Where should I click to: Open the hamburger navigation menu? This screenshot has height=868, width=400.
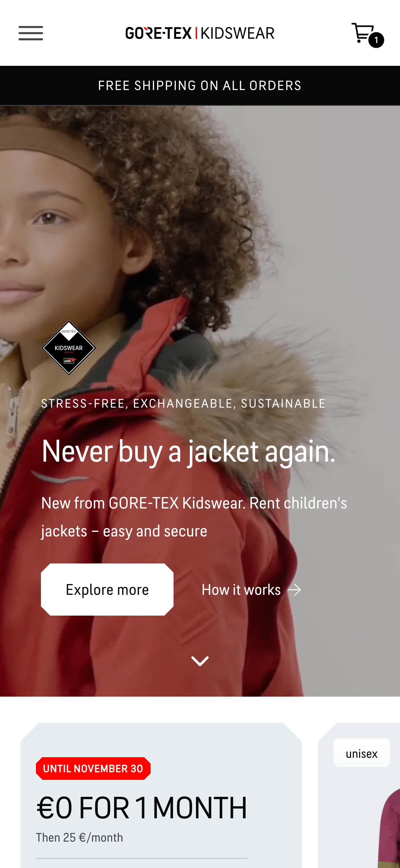tap(31, 33)
